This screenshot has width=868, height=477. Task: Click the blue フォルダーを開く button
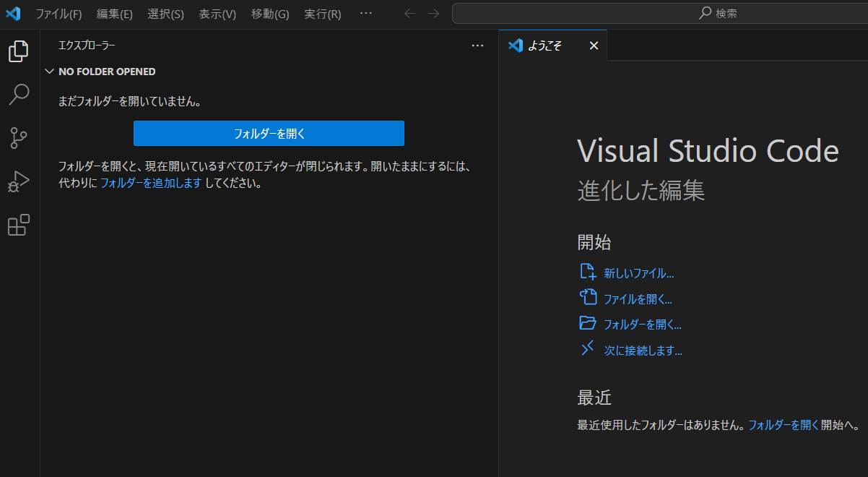pos(269,133)
